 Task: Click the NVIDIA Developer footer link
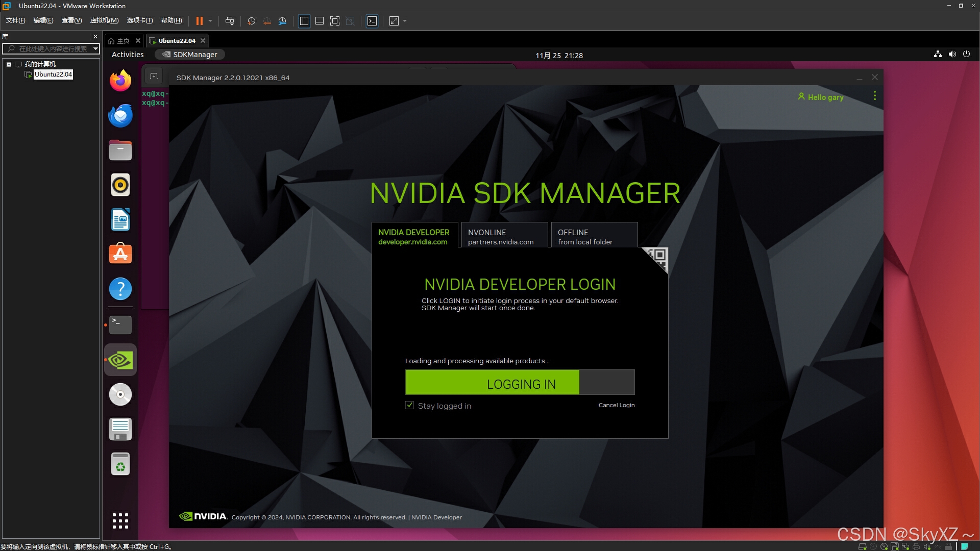click(436, 517)
